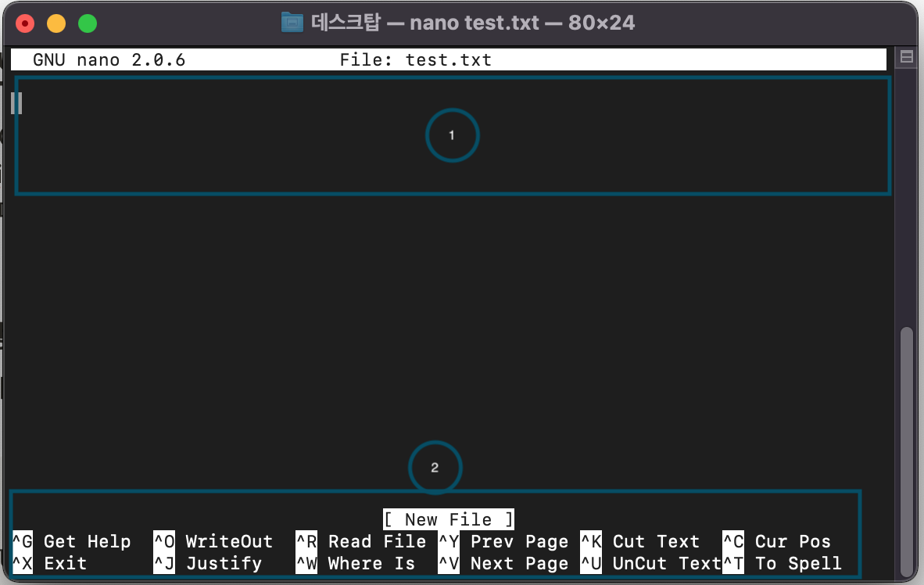
Task: Click the ^J Justify shortcut
Action: point(207,563)
